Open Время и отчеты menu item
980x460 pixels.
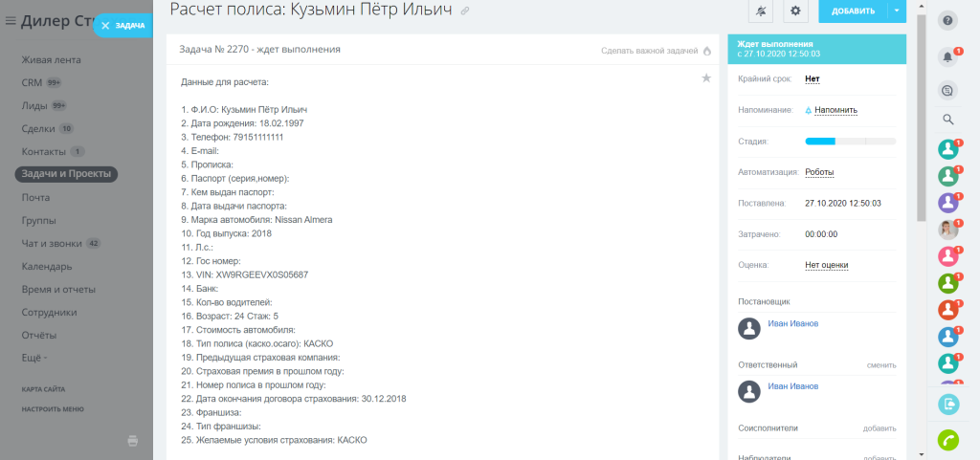tap(58, 290)
